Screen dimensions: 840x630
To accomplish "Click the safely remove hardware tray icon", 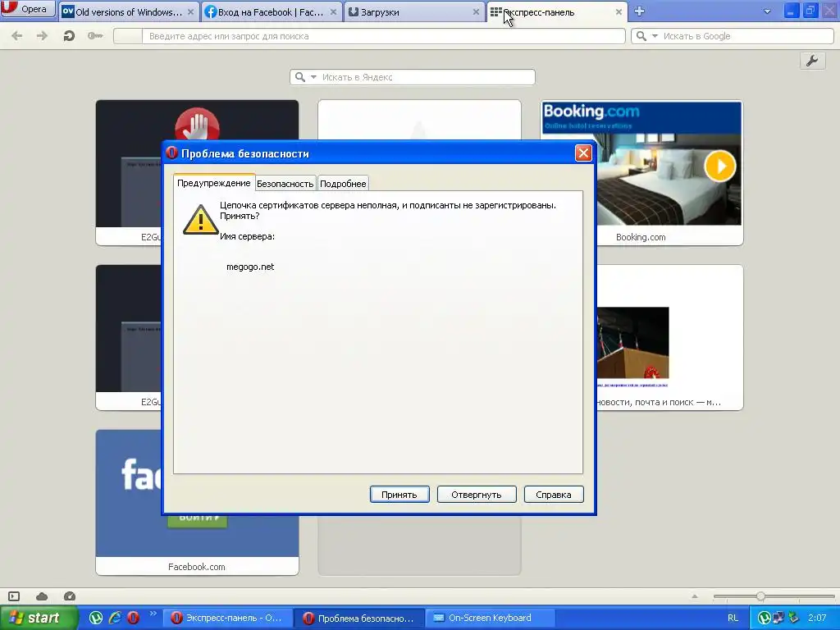I will pyautogui.click(x=793, y=618).
